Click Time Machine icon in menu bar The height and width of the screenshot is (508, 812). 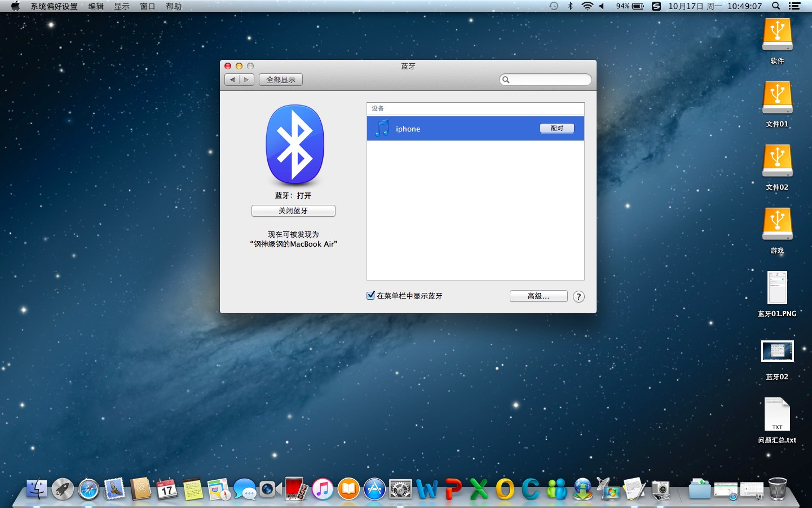[554, 6]
